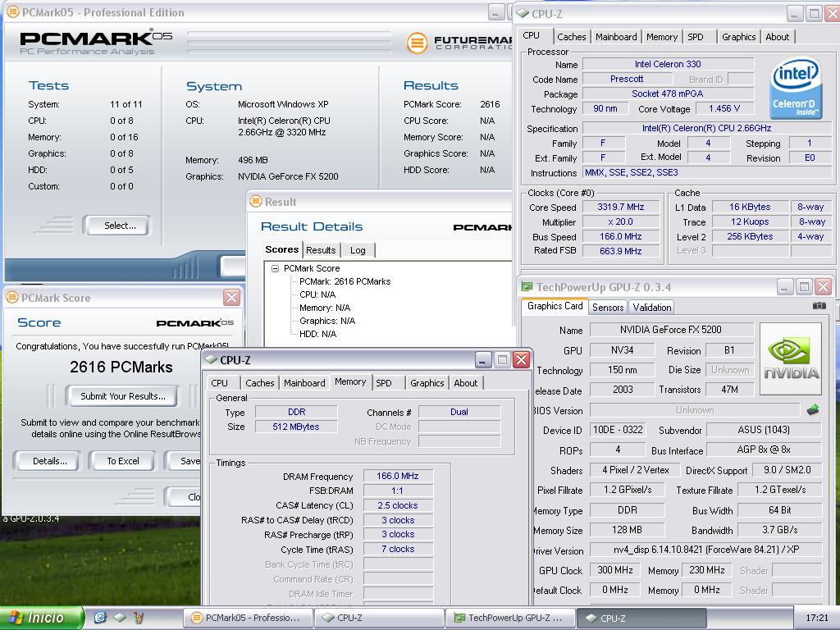Switch to Sensors tab in GPU-Z
This screenshot has width=840, height=630.
coord(608,308)
